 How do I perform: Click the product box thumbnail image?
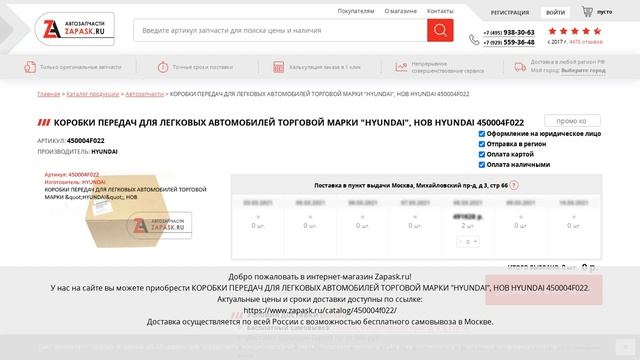coord(127,211)
